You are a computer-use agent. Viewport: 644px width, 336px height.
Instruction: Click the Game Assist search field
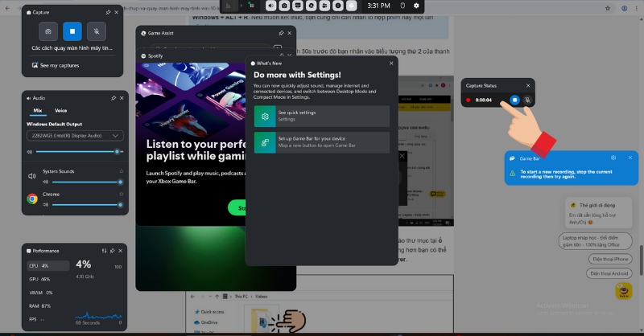(209, 47)
